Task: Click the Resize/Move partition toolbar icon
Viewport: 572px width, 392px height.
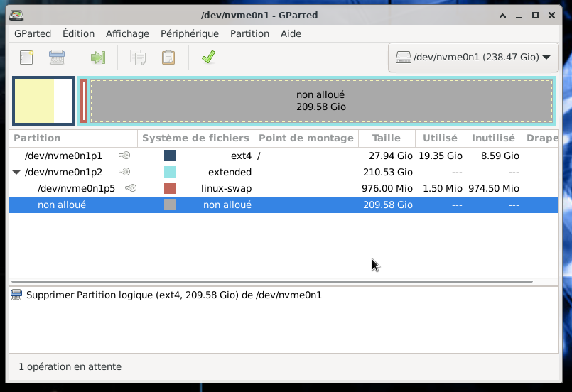Action: (97, 58)
